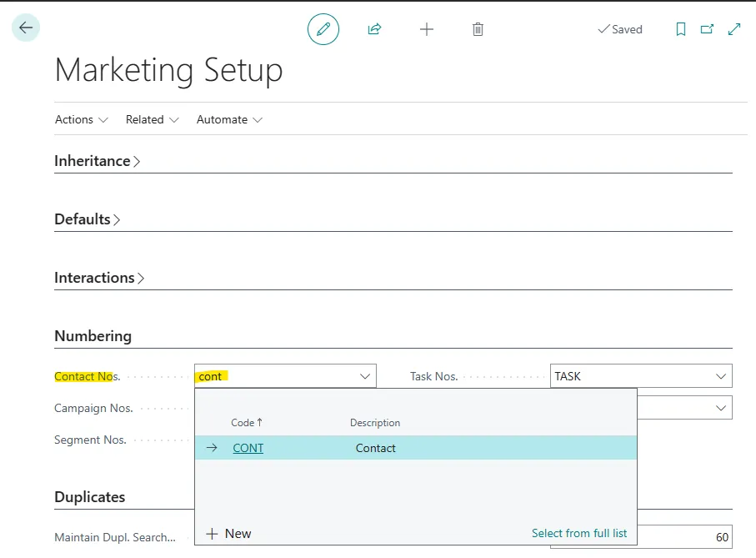Expand the Interactions section
Image resolution: width=756 pixels, height=558 pixels.
[x=99, y=277]
